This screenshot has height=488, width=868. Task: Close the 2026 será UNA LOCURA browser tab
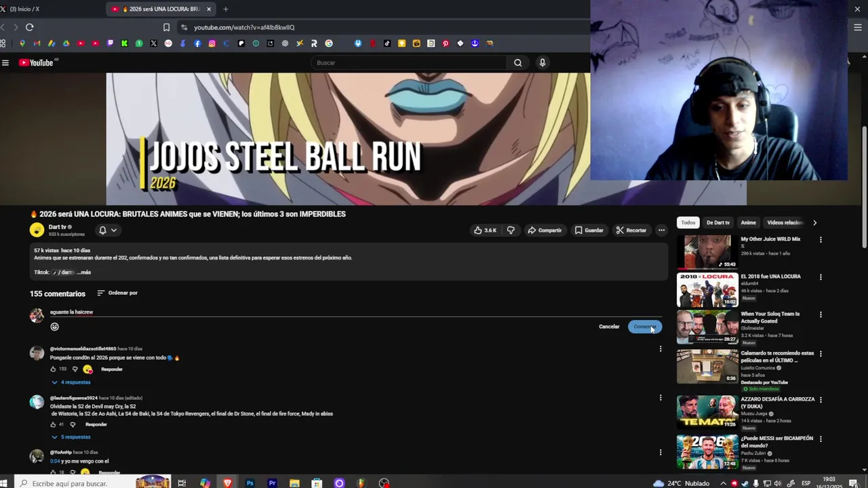tap(209, 9)
